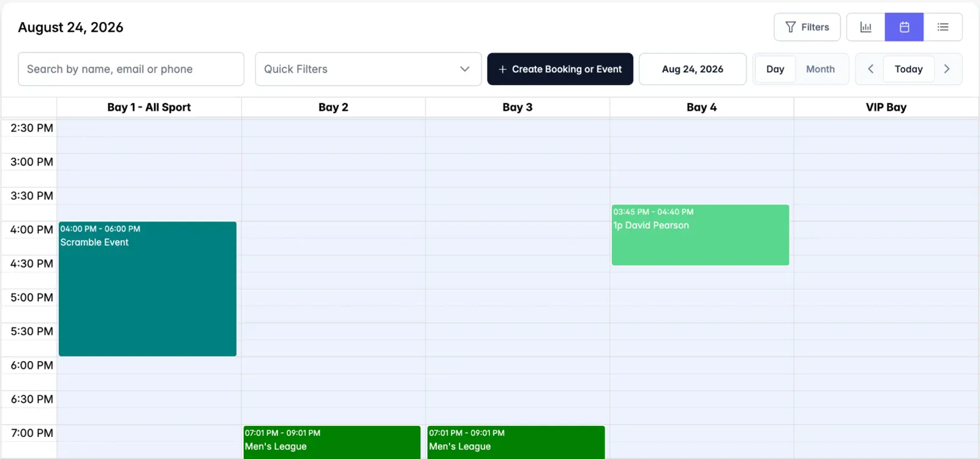Switch to the bar chart analytics view
Screen dimensions: 980x459
865,27
